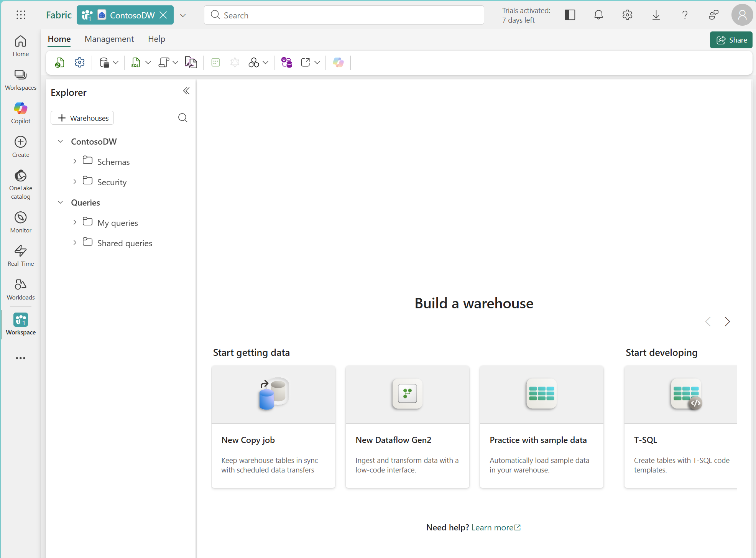
Task: Click the Copilot icon in the toolbar
Action: (x=338, y=63)
